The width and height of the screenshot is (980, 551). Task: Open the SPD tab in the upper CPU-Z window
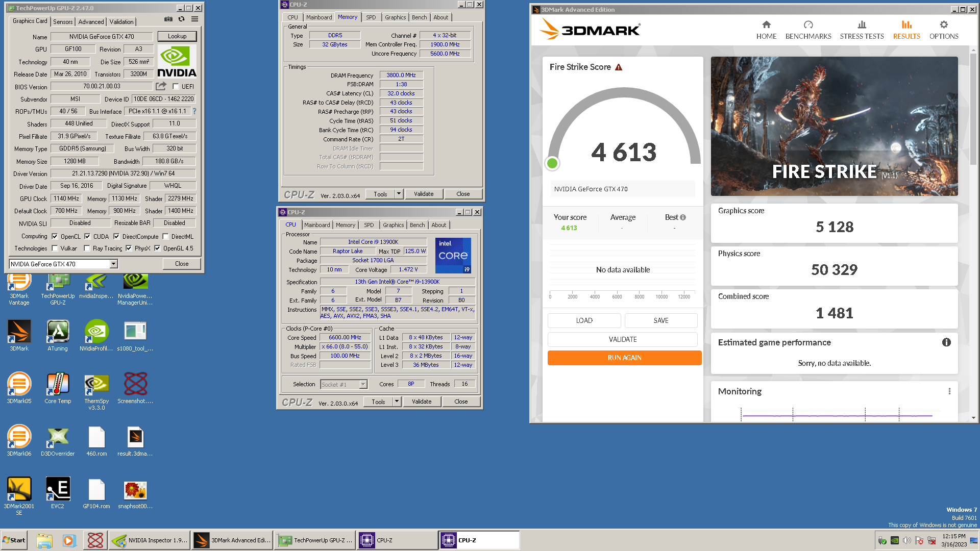pos(371,17)
